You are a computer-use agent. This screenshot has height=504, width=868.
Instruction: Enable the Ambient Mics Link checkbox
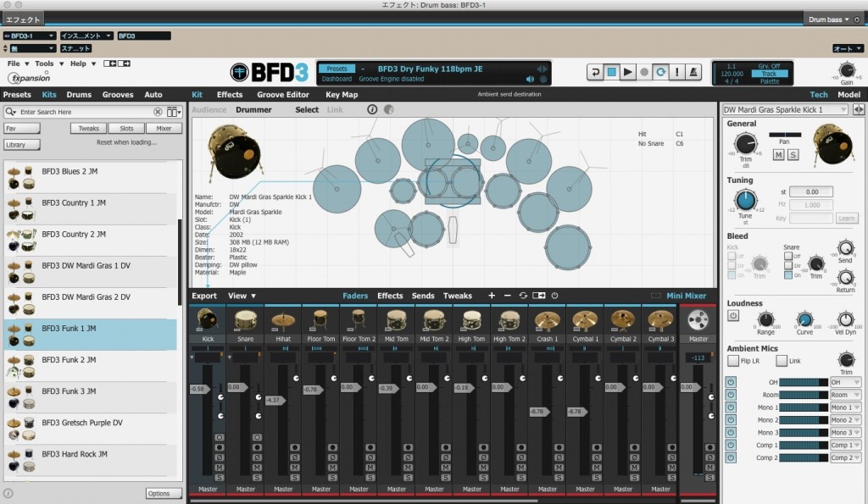[781, 361]
